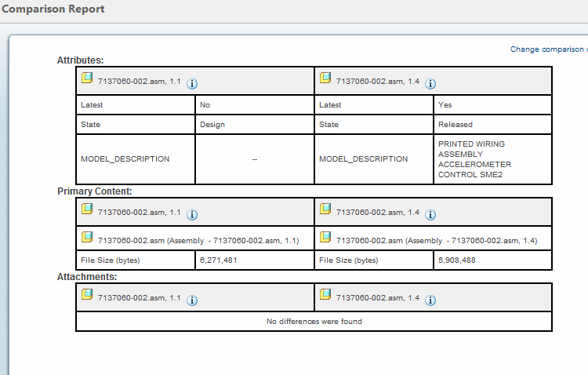Screen dimensions: 588x375
Task: Select '7137060-002.asm, 1.4' text in Attributes header
Action: [378, 82]
